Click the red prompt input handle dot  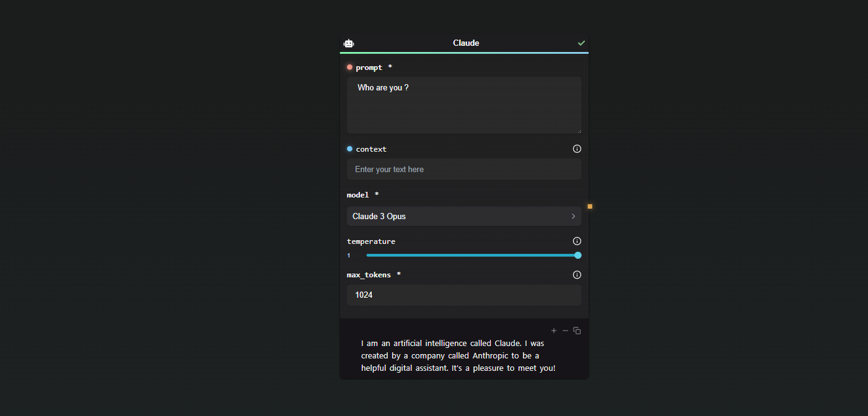click(x=349, y=67)
